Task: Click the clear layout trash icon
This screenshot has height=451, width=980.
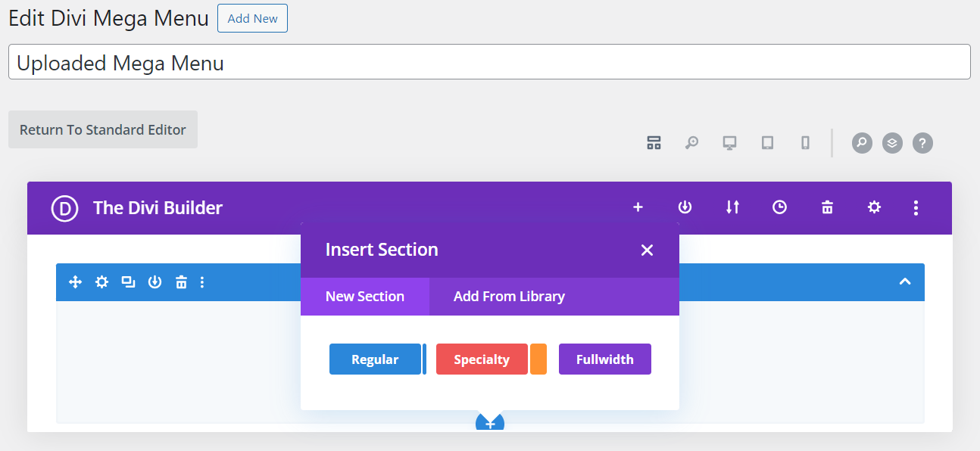Action: coord(827,207)
